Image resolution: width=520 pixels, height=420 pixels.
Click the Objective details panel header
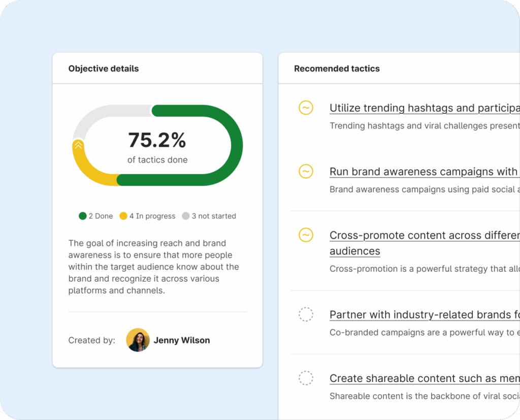point(104,69)
